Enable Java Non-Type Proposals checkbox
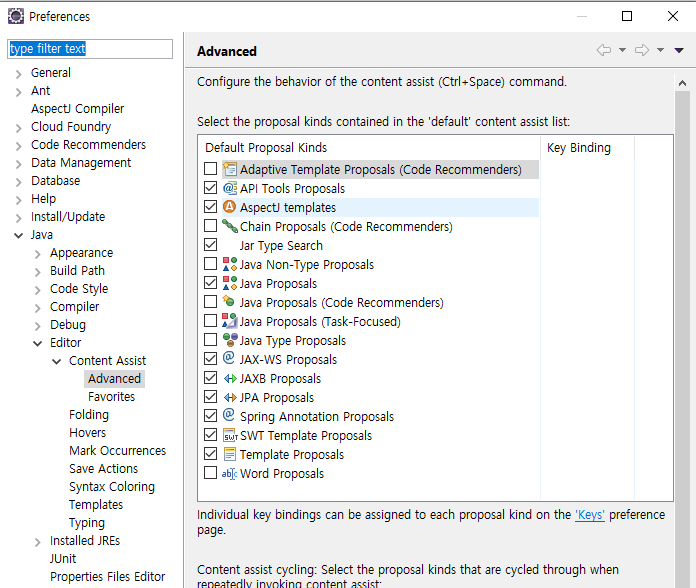 click(x=210, y=264)
